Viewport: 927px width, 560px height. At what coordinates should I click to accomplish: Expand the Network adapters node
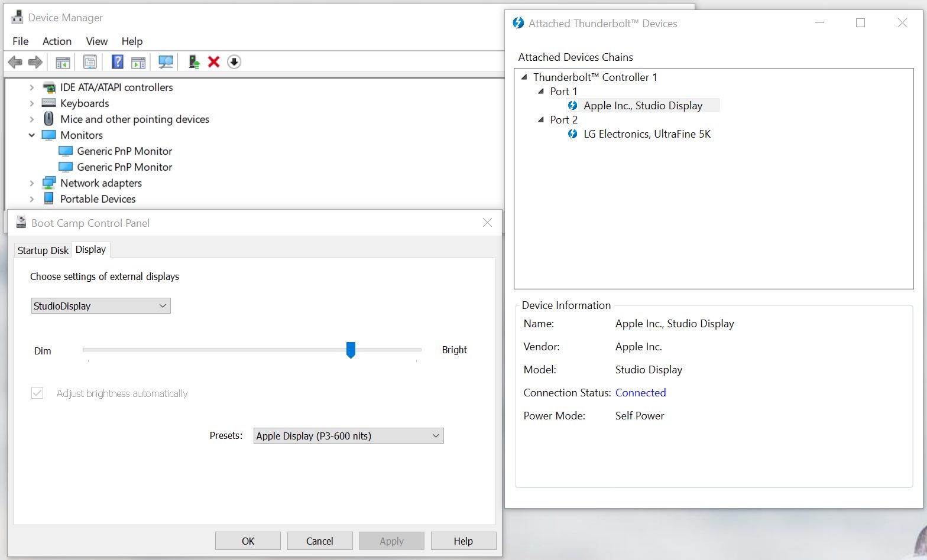point(32,183)
